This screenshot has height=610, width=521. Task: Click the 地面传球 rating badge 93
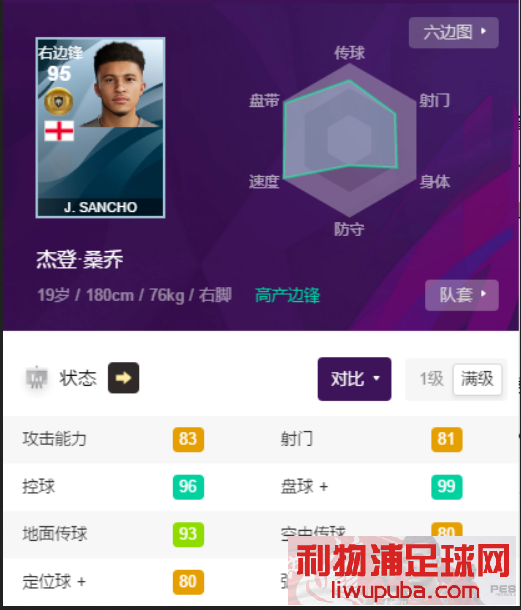[x=188, y=535]
